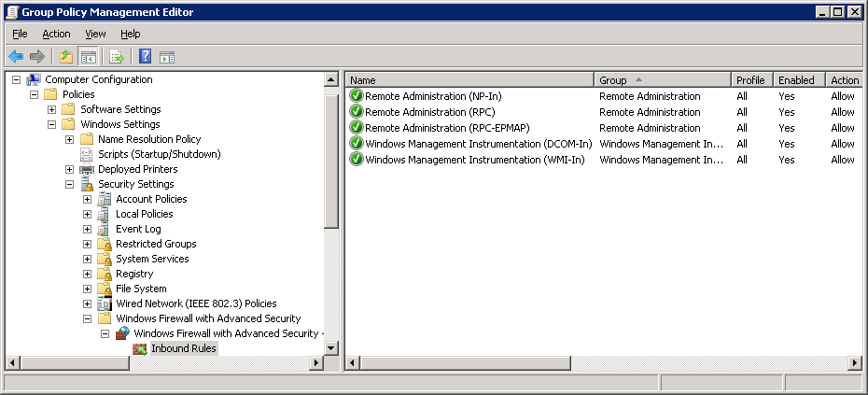Click green check icon of WMI (WMI-In) rule
Viewport: 868px width, 395px height.
(356, 160)
